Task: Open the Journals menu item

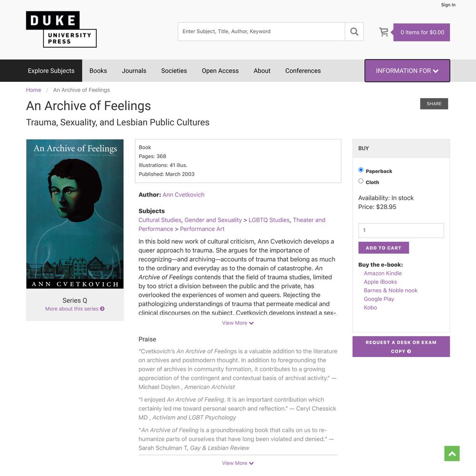Action: pos(134,71)
